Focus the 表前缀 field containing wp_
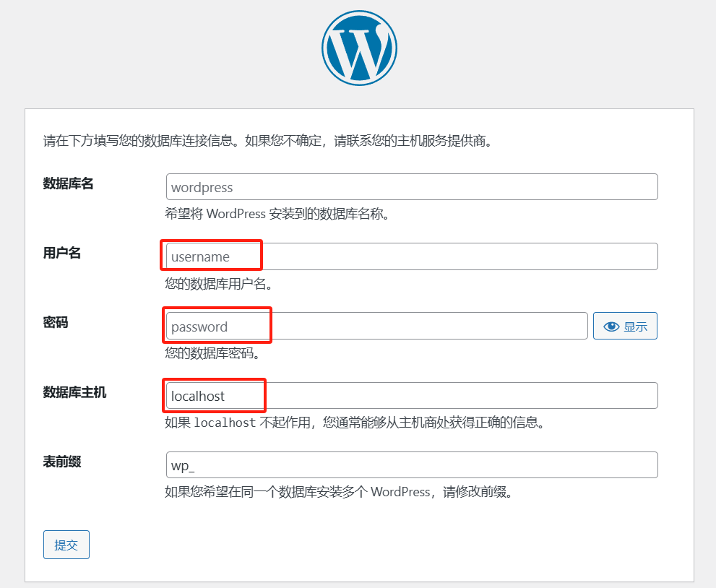Image resolution: width=716 pixels, height=588 pixels. click(x=412, y=465)
